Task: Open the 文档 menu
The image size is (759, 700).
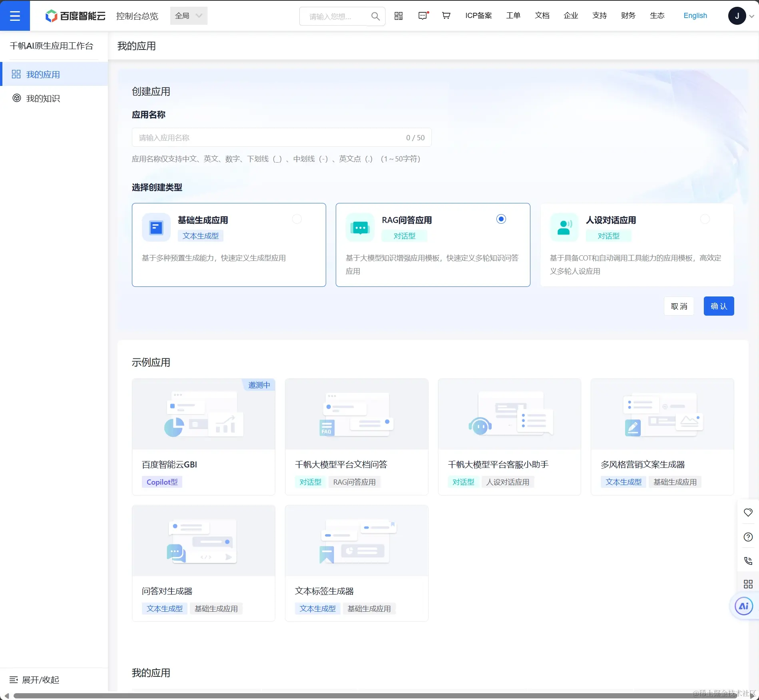Action: click(x=542, y=16)
